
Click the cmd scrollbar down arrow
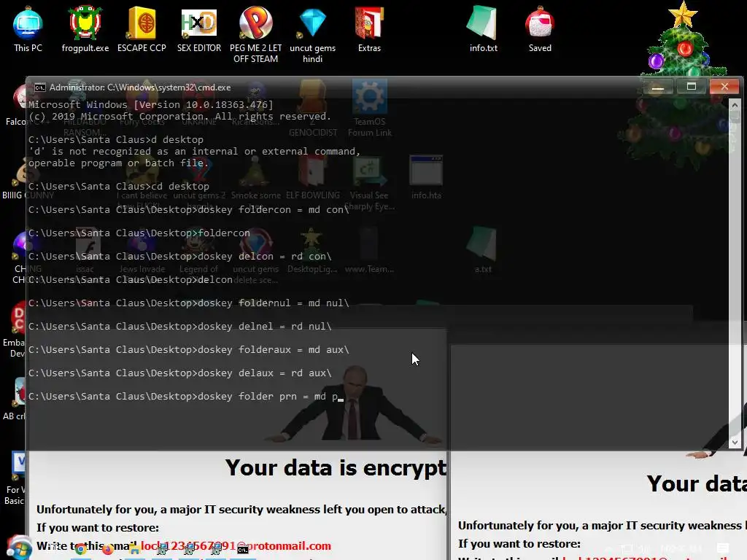pyautogui.click(x=735, y=442)
